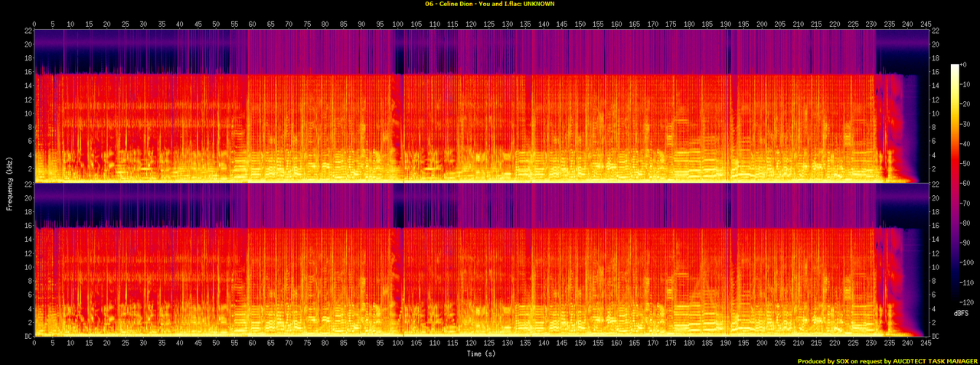Click the '-40' value on the dBFS scale
The width and height of the screenshot is (980, 365).
click(x=967, y=145)
